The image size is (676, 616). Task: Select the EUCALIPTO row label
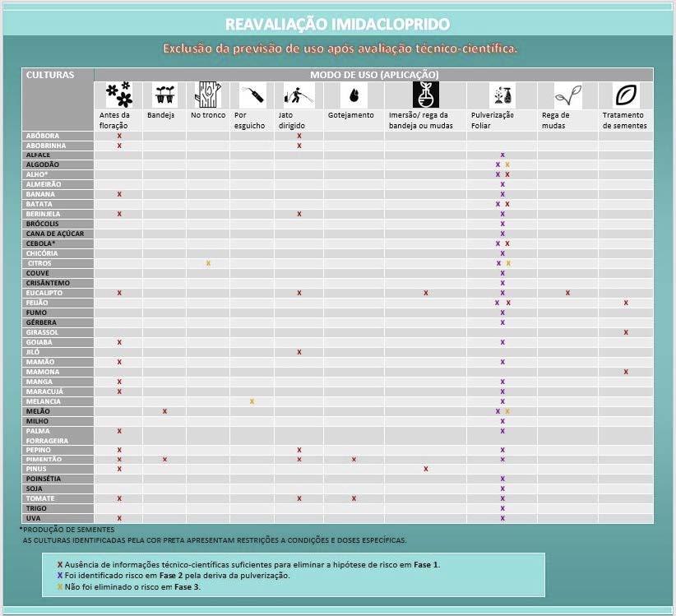click(44, 293)
